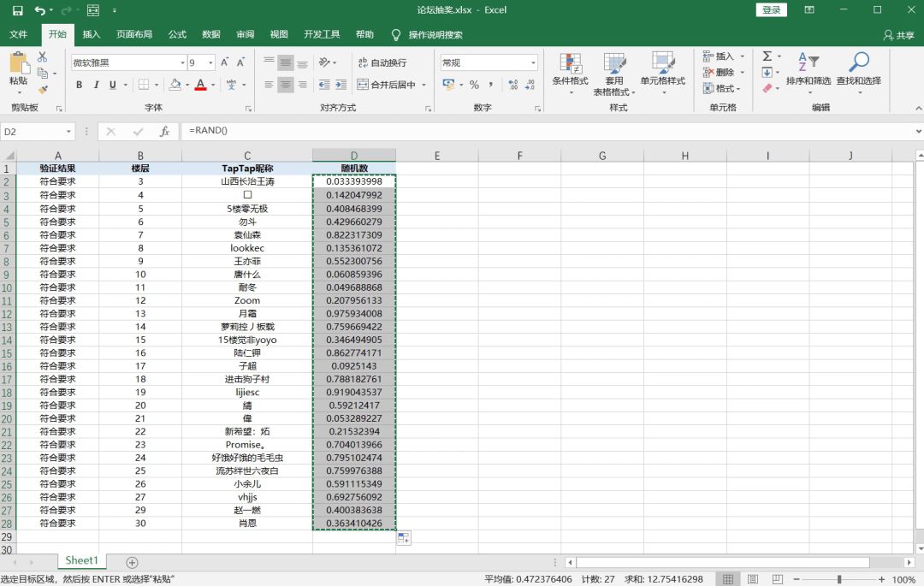Open the Name Box dropdown arrow
Viewport: 924px width, 586px height.
point(68,132)
